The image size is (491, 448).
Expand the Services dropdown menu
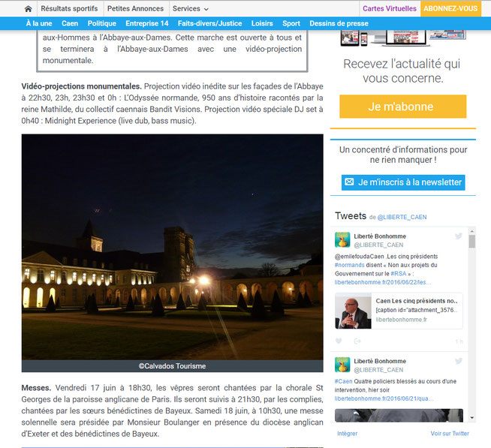[191, 9]
